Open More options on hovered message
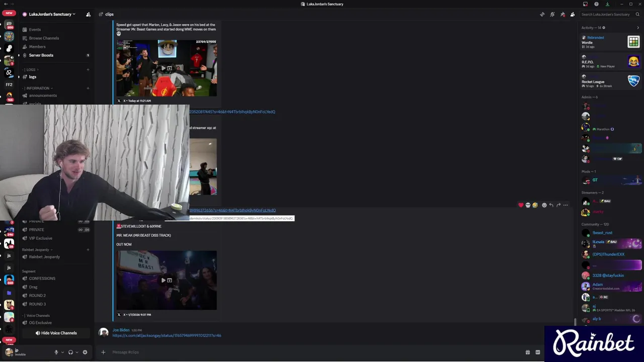The image size is (644, 362). point(566,205)
